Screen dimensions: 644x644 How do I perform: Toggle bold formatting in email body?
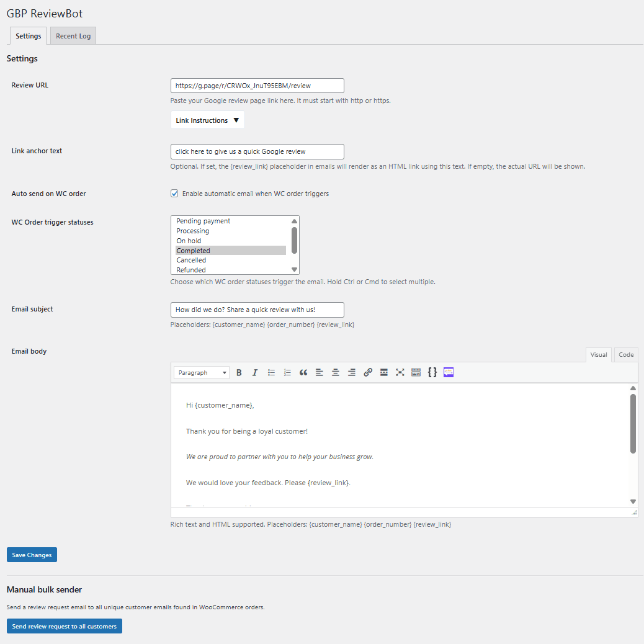pos(239,372)
